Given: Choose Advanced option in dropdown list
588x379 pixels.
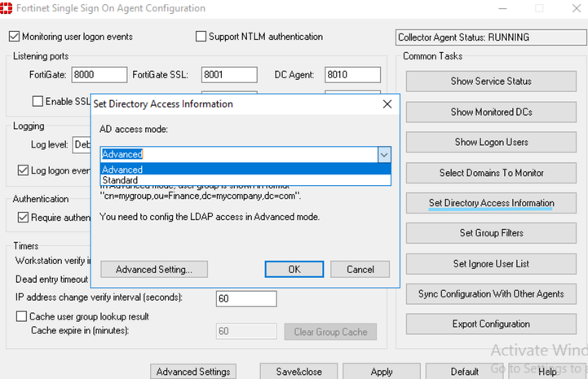Looking at the screenshot, I should [122, 170].
